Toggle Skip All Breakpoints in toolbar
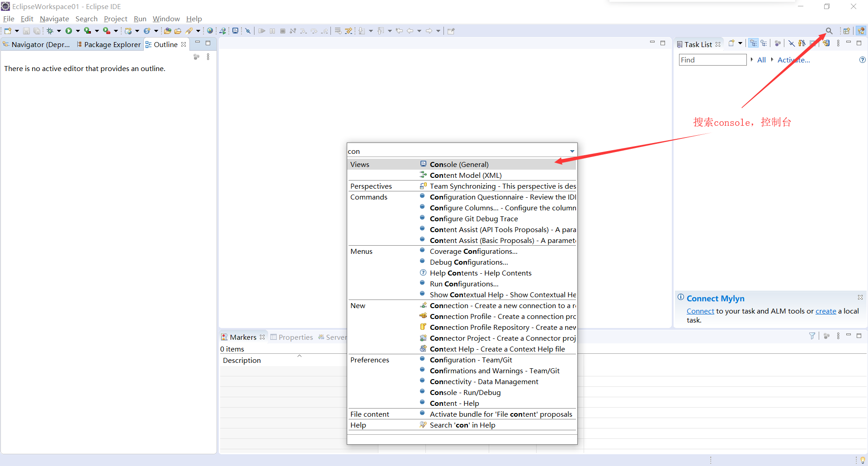This screenshot has height=466, width=868. click(248, 31)
